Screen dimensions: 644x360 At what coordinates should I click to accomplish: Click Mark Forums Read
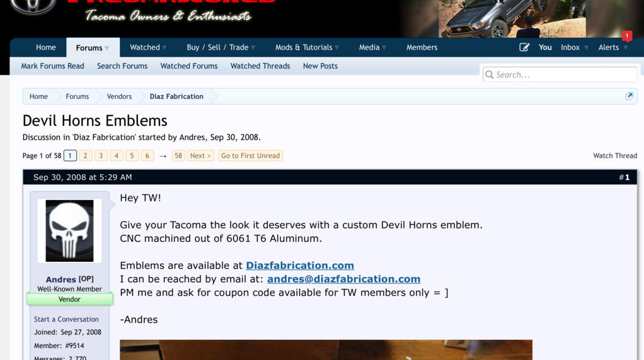tap(52, 66)
